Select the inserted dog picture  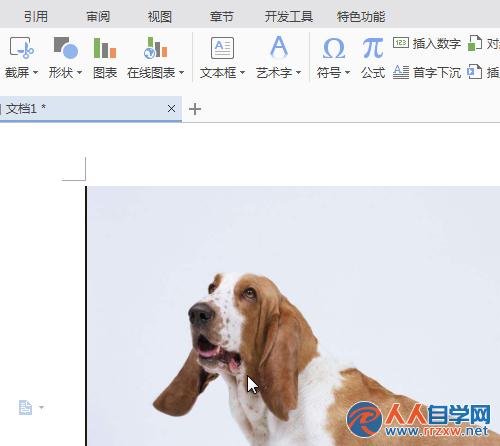[x=293, y=316]
